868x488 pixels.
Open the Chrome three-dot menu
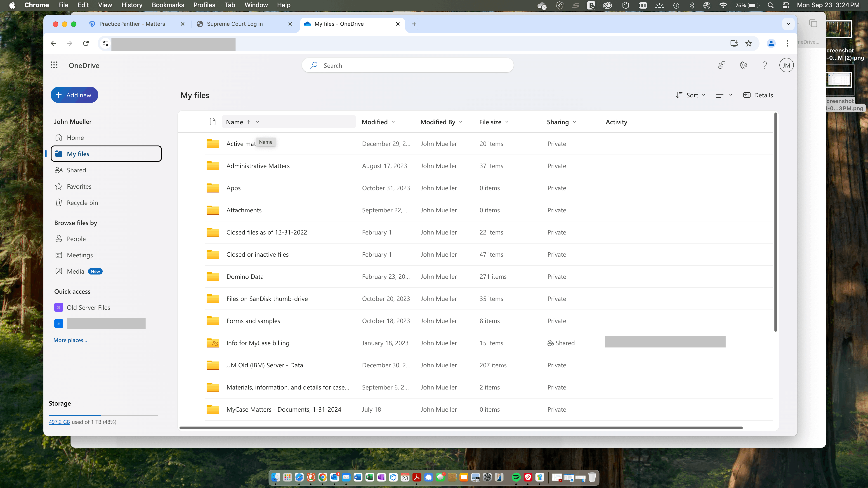click(x=788, y=43)
